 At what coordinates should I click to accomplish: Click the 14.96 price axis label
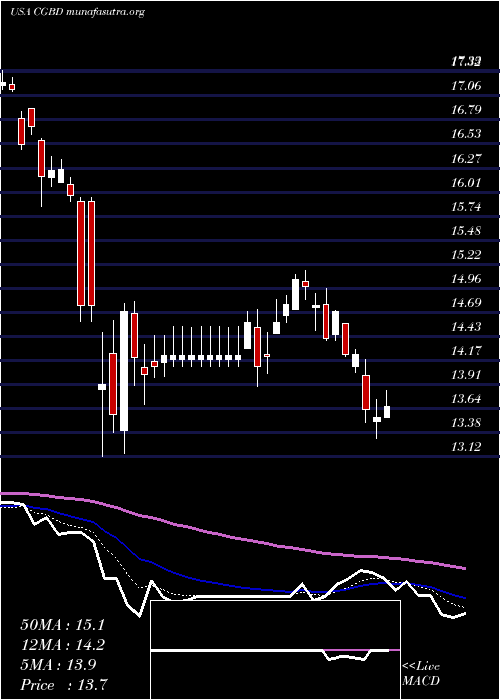pos(466,279)
